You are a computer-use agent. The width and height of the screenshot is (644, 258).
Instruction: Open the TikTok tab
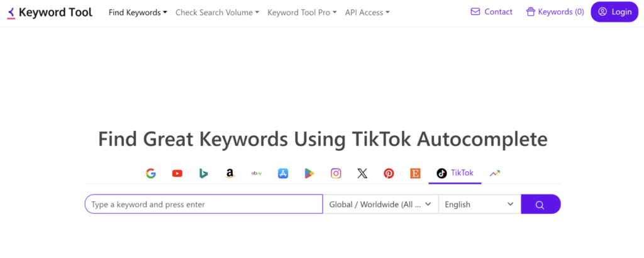point(455,173)
